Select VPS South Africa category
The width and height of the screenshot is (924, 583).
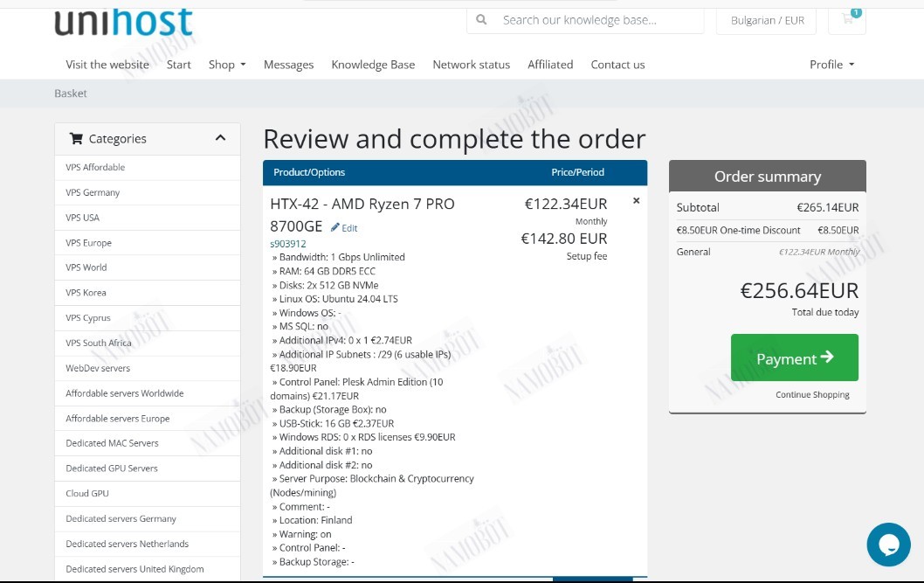[x=148, y=344]
